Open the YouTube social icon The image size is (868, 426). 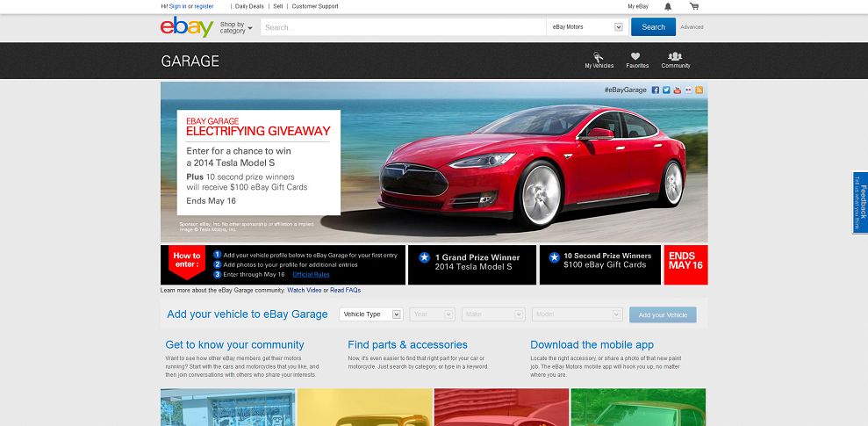pyautogui.click(x=677, y=90)
